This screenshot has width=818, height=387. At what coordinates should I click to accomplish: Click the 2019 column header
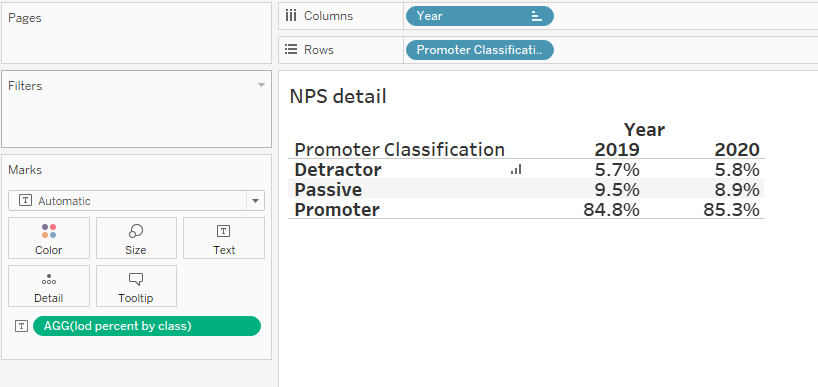click(617, 150)
